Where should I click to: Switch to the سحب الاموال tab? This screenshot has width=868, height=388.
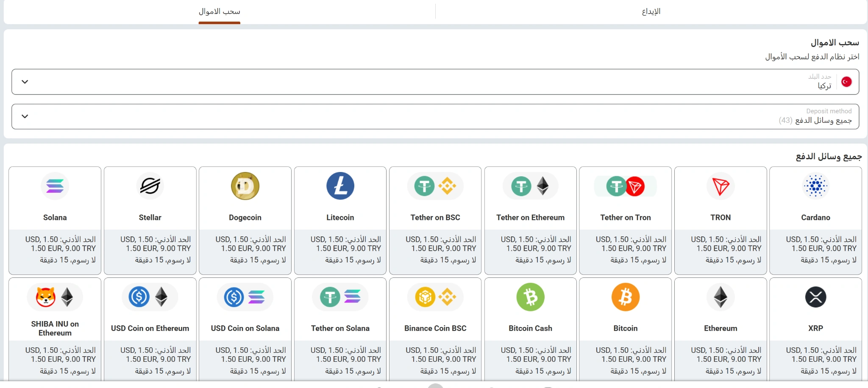[x=220, y=11]
